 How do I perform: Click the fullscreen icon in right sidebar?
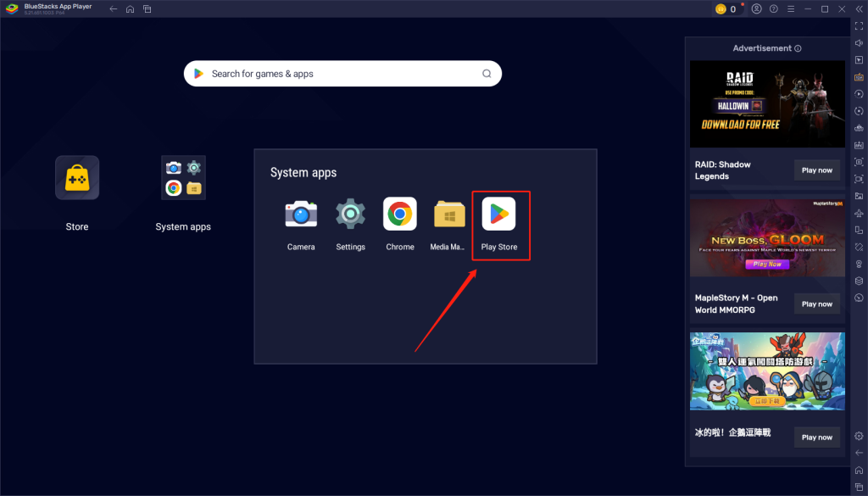(859, 25)
